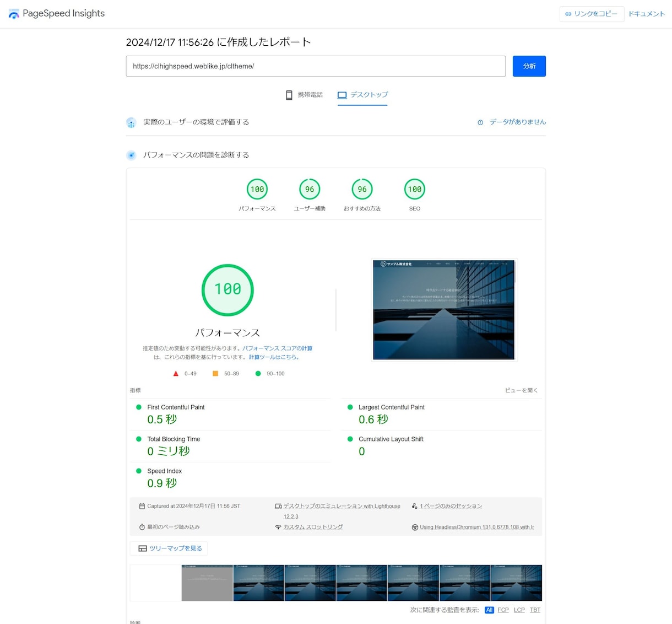
Task: Expand metrics with ビューを開く
Action: pyautogui.click(x=521, y=390)
